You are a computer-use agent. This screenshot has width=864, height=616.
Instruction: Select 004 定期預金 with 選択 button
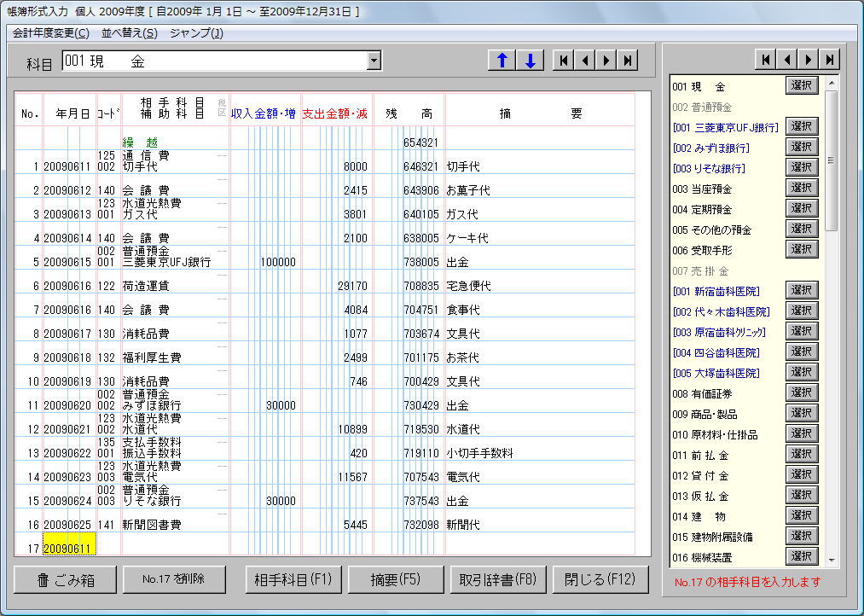pos(802,208)
